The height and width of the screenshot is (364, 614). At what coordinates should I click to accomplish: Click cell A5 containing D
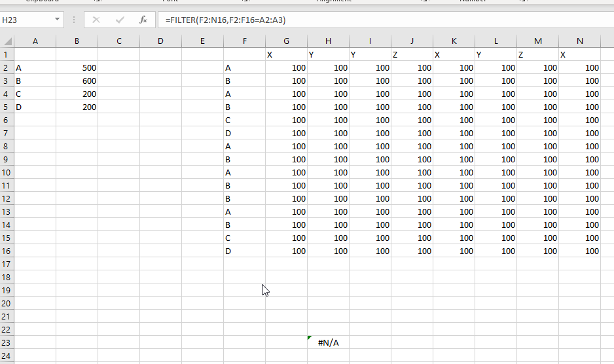pos(35,107)
